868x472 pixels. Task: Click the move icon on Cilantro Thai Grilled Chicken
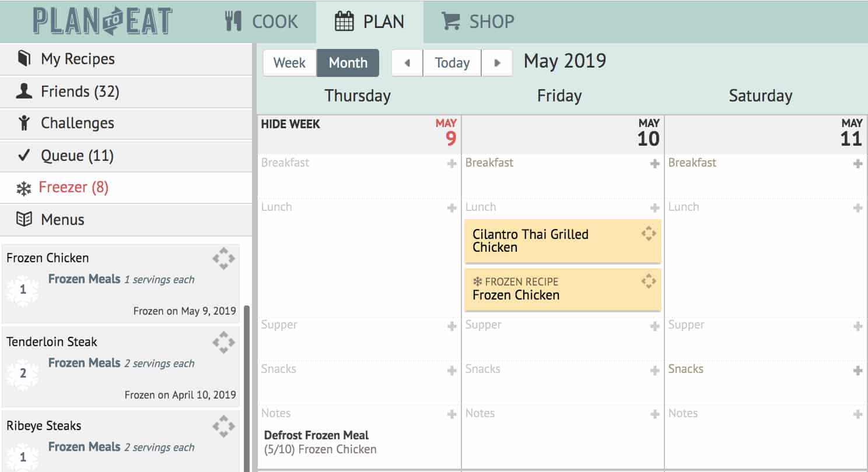649,234
